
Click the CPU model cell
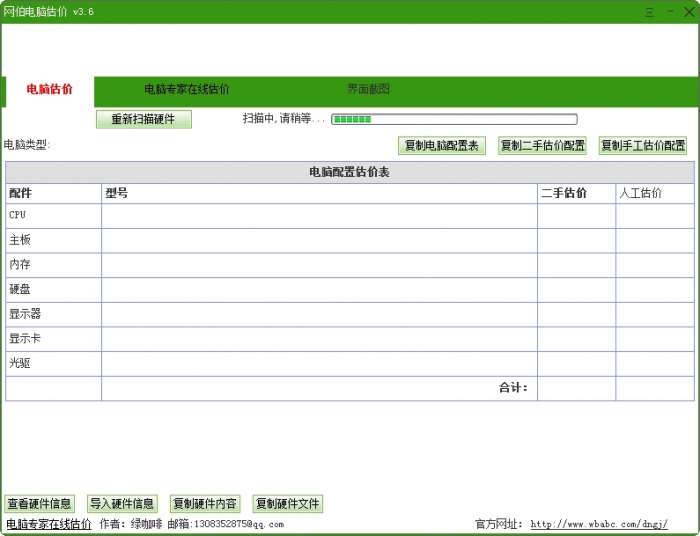tap(319, 216)
